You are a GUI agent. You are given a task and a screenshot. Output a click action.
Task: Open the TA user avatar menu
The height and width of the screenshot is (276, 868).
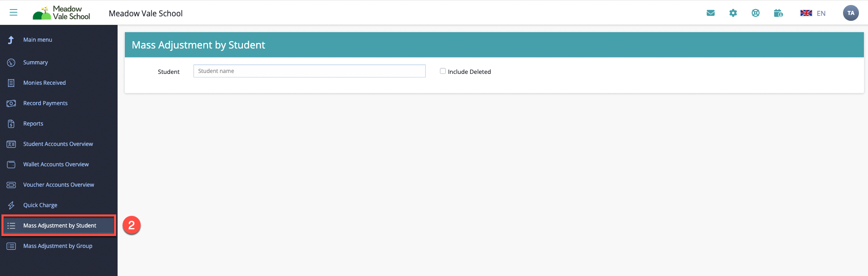[x=851, y=13]
